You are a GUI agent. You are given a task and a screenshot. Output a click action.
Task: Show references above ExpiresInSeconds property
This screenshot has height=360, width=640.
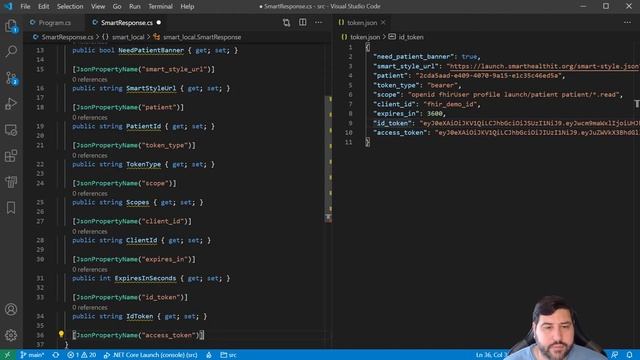90,269
